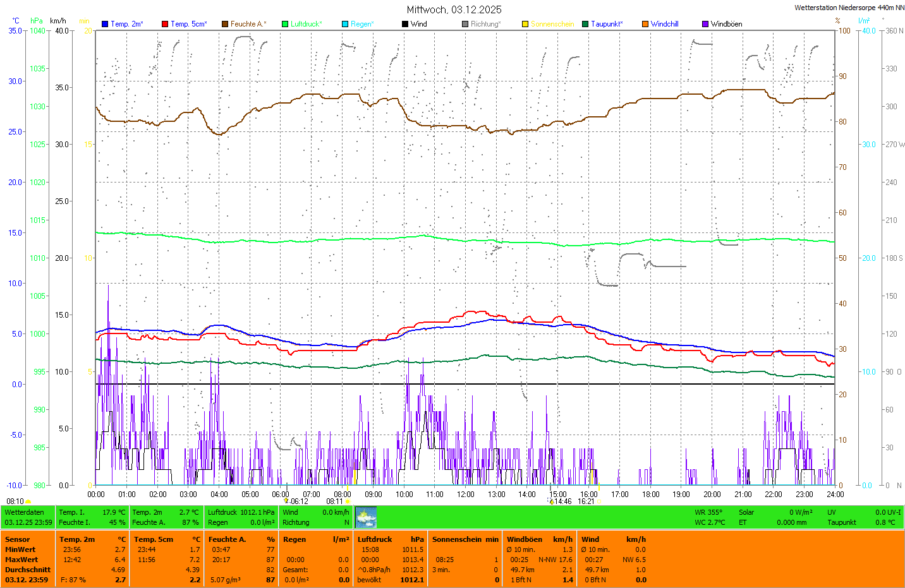
Task: Click the Richtung legend entry
Action: click(x=485, y=24)
